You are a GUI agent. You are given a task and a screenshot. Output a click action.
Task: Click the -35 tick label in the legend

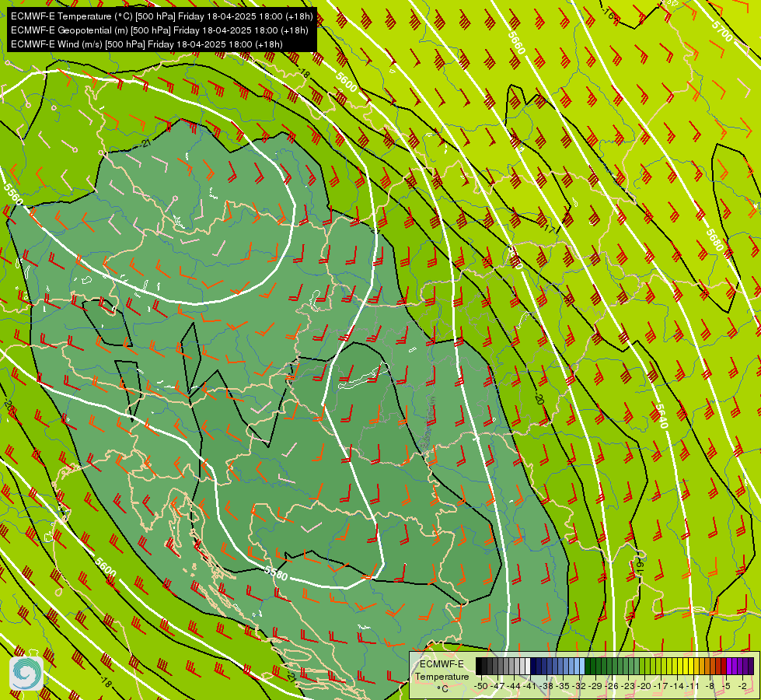pos(563,686)
